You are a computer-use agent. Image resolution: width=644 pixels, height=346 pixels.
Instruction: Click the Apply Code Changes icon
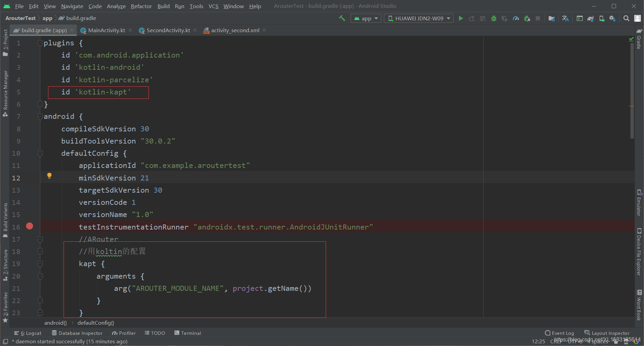483,18
